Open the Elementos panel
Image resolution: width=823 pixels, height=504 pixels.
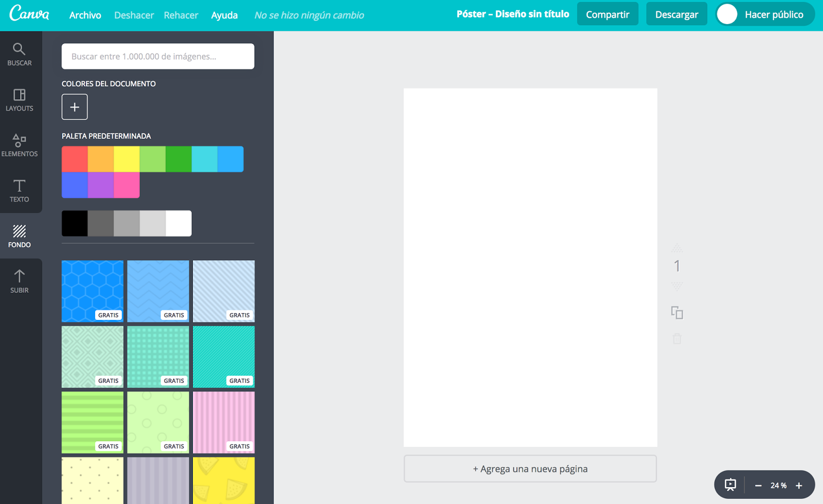pyautogui.click(x=20, y=145)
